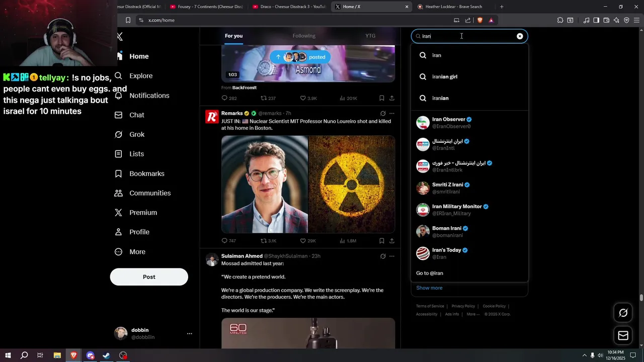This screenshot has width=644, height=362.
Task: Bookmark the Remarks post
Action: (x=382, y=241)
